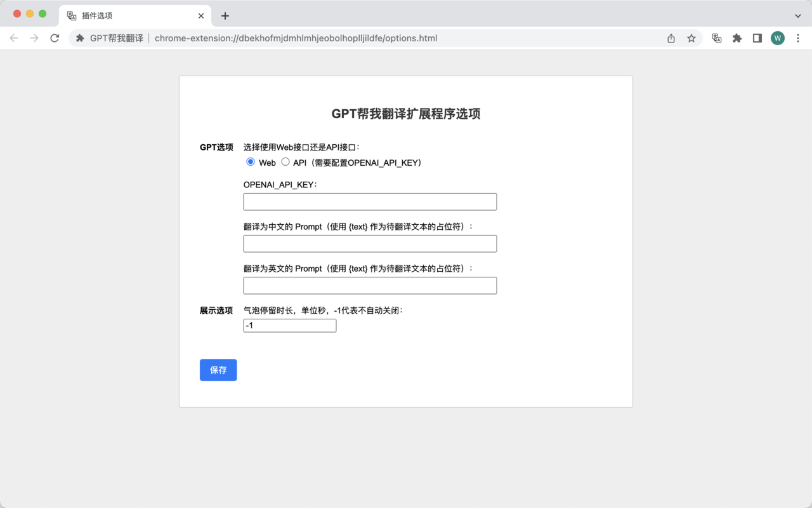Click the 气泡停留时长 field showing -1

coord(290,326)
